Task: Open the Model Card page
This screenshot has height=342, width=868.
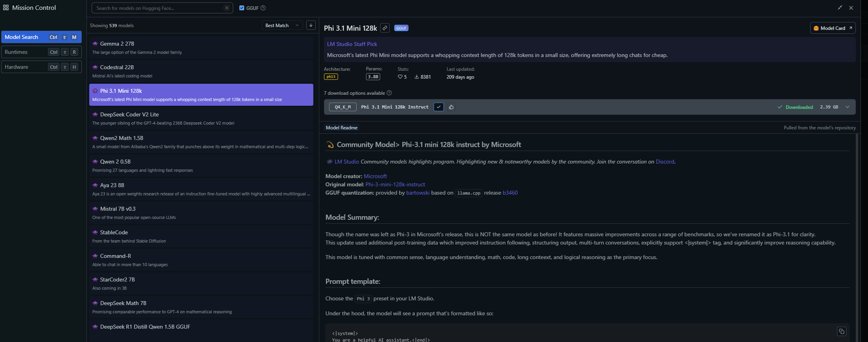Action: 833,28
